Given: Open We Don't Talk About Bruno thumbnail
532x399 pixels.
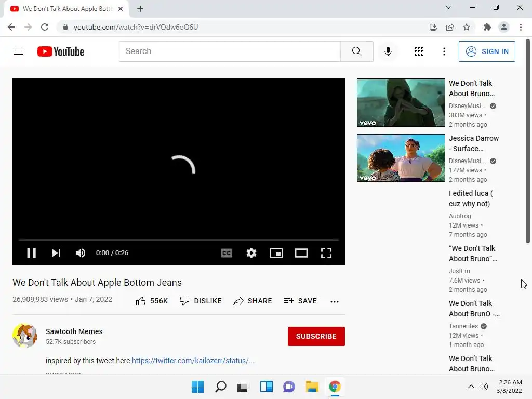Looking at the screenshot, I should pyautogui.click(x=401, y=103).
